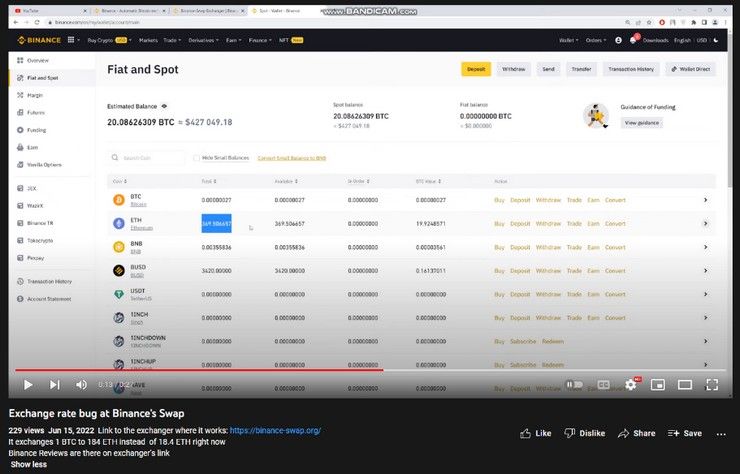Toggle closed captions in player
740x474 pixels.
coord(603,385)
